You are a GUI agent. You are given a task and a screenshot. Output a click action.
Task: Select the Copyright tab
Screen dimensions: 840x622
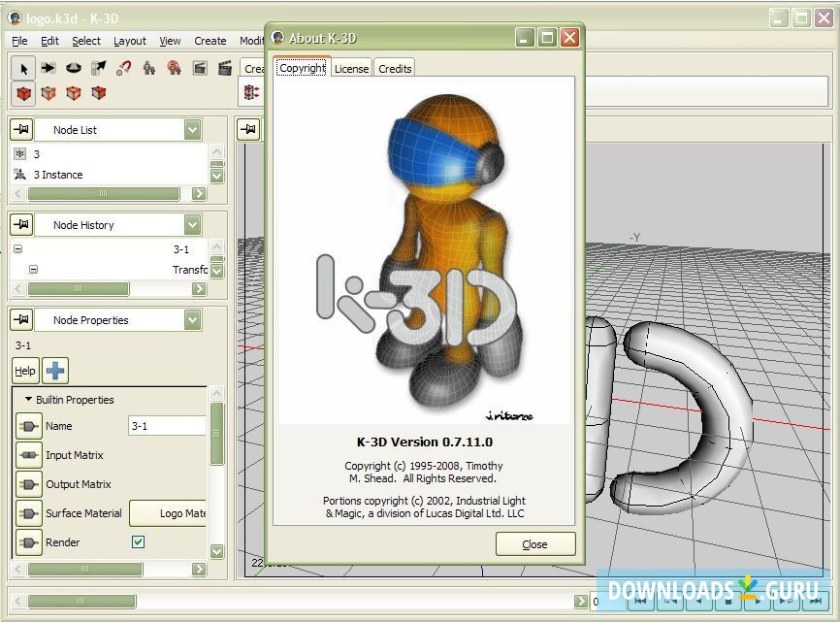pyautogui.click(x=302, y=68)
